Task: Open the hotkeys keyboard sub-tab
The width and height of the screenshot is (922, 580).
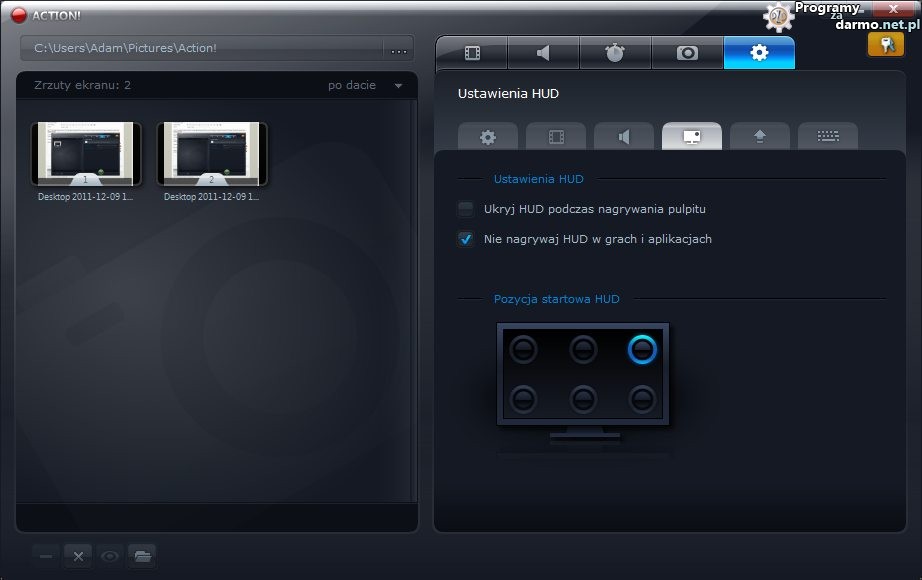Action: tap(827, 137)
